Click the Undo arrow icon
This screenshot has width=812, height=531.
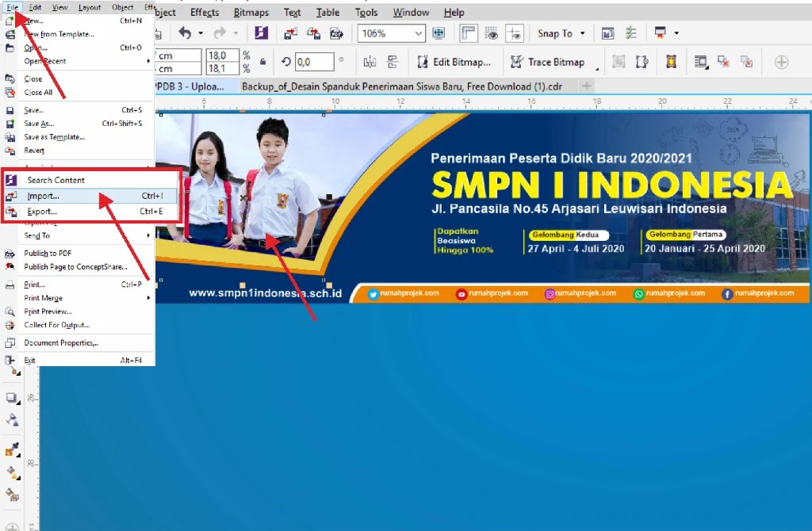[185, 33]
